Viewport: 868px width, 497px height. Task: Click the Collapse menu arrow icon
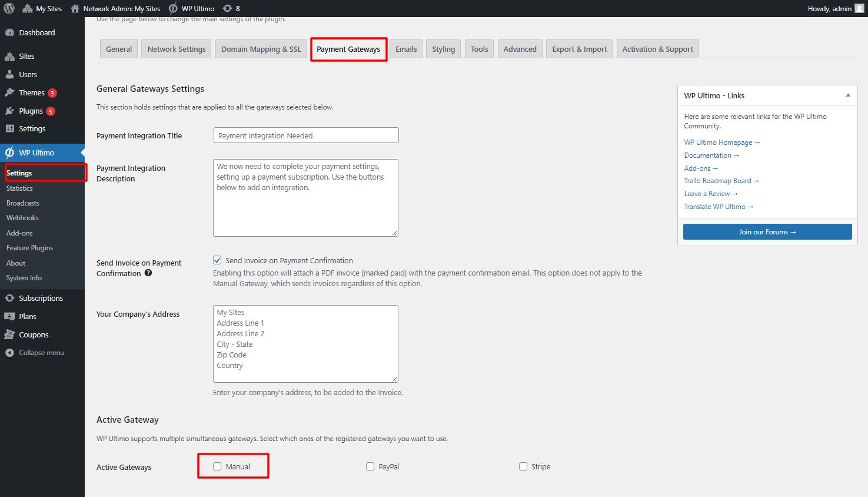9,353
